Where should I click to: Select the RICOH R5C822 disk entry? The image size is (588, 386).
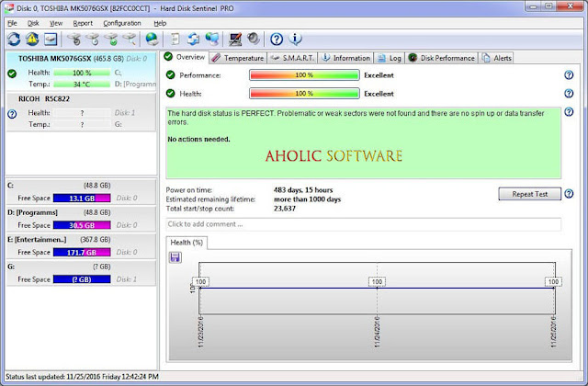[x=81, y=111]
